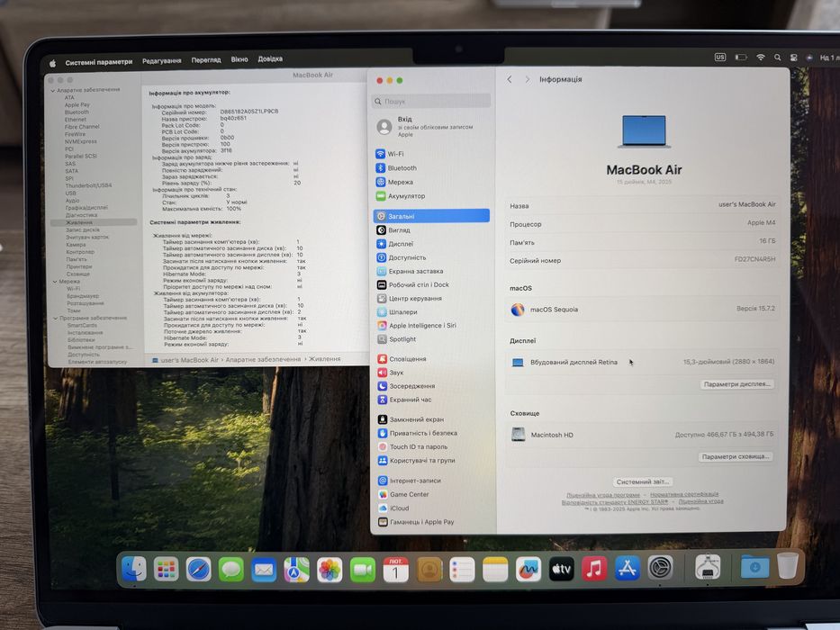Launch Finder from the Dock
The image size is (840, 630).
(133, 569)
